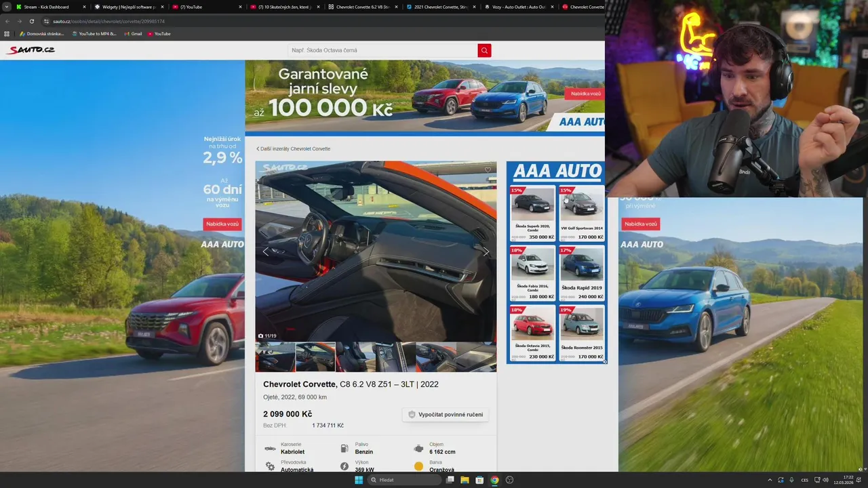The height and width of the screenshot is (488, 868).
Task: Open Microsoft Store from taskbar
Action: 479,480
